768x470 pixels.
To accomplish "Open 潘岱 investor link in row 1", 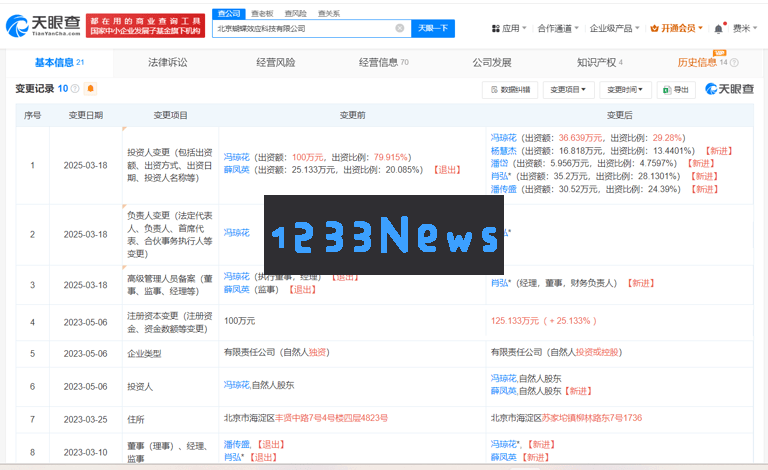I will point(500,163).
